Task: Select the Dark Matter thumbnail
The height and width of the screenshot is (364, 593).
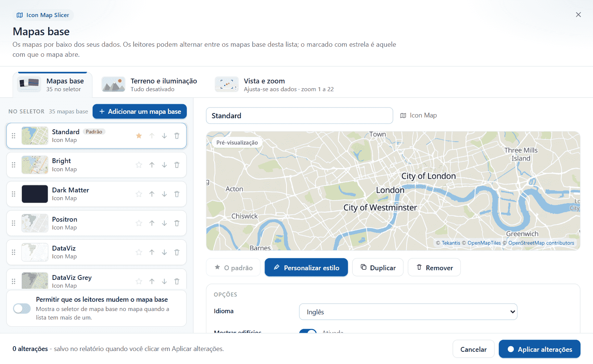Action: click(x=35, y=194)
